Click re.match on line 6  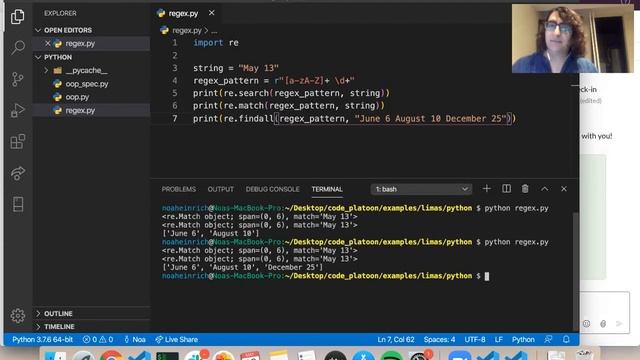click(244, 106)
